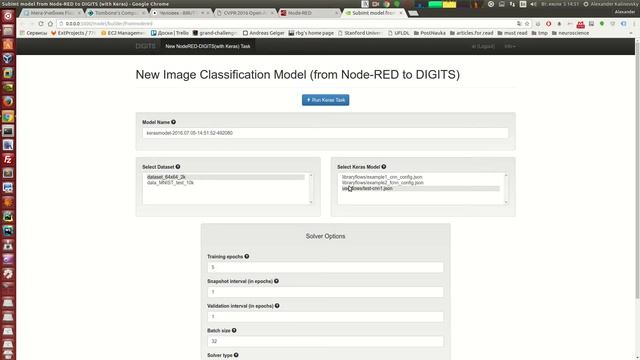
Task: Click the Run Keras Task button
Action: point(325,100)
